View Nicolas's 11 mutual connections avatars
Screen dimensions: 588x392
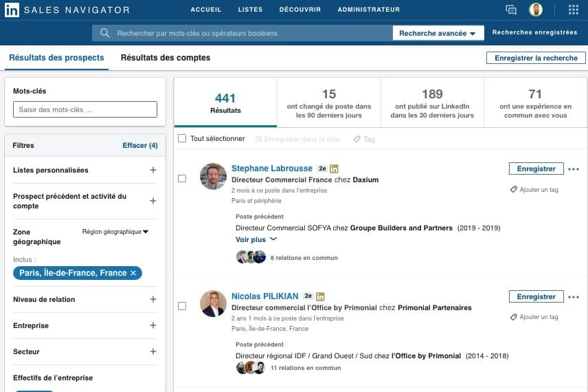click(x=251, y=367)
